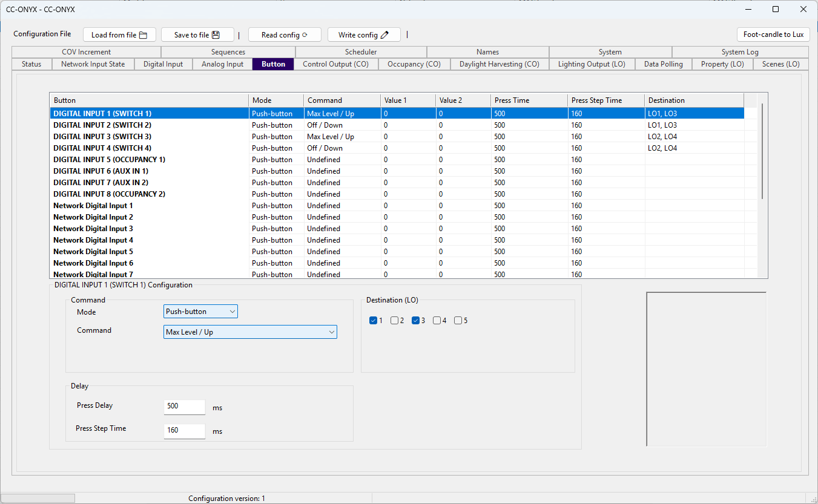
Task: Click the Press Step Time input field
Action: tap(185, 431)
